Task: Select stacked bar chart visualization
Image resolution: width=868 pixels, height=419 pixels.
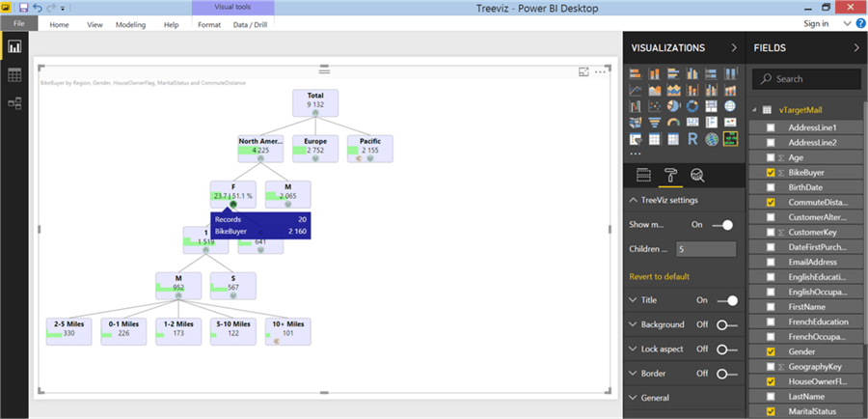Action: tap(636, 73)
